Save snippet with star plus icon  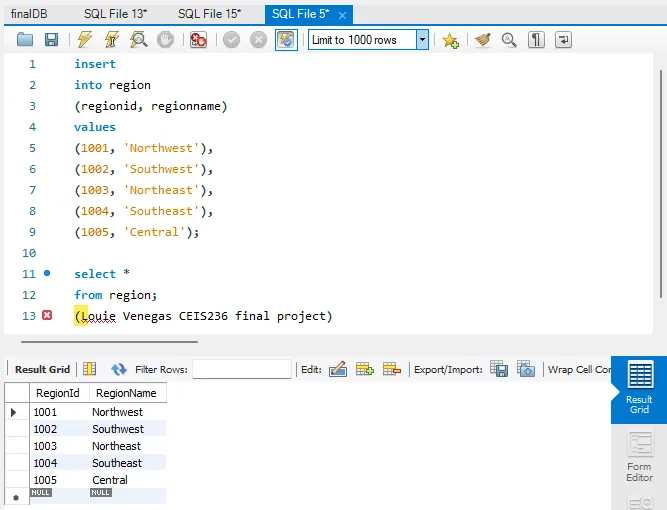pyautogui.click(x=450, y=40)
